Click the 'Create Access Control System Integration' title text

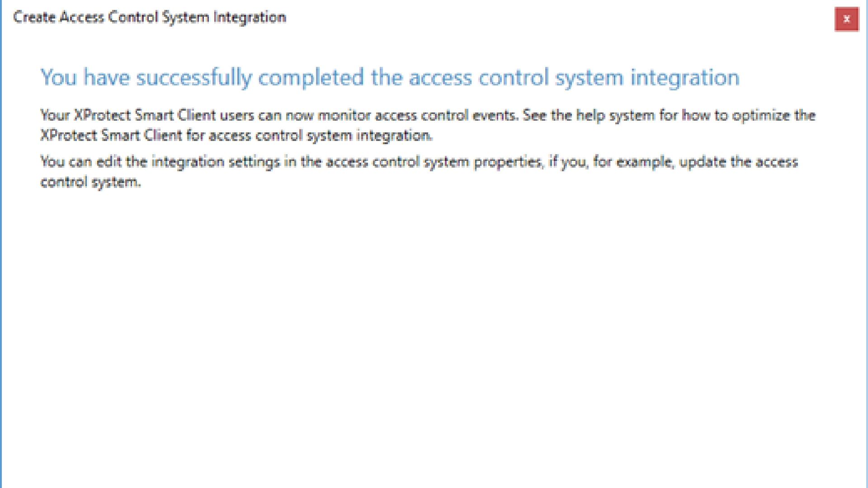[x=150, y=17]
